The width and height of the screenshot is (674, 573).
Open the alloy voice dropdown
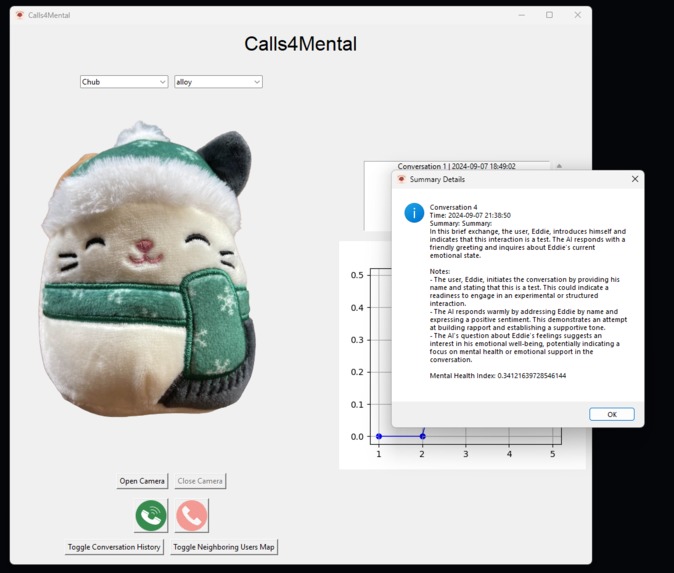[218, 82]
